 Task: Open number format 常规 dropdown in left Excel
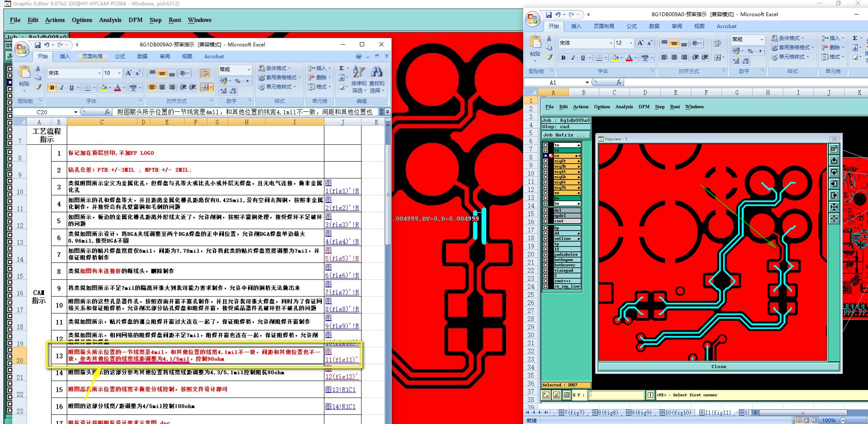[249, 69]
